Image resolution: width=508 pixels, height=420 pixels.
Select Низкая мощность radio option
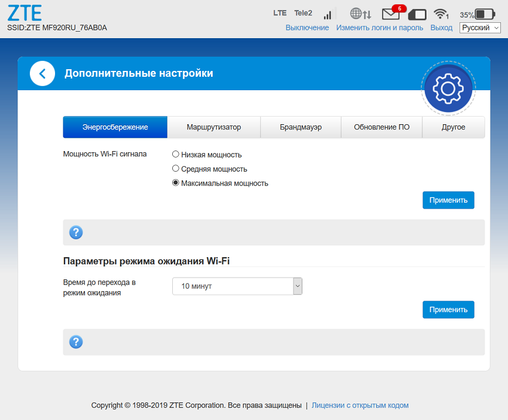coord(176,155)
